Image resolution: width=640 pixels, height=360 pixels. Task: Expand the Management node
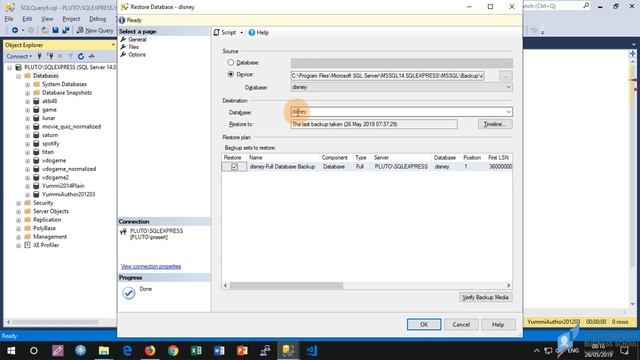coord(18,237)
